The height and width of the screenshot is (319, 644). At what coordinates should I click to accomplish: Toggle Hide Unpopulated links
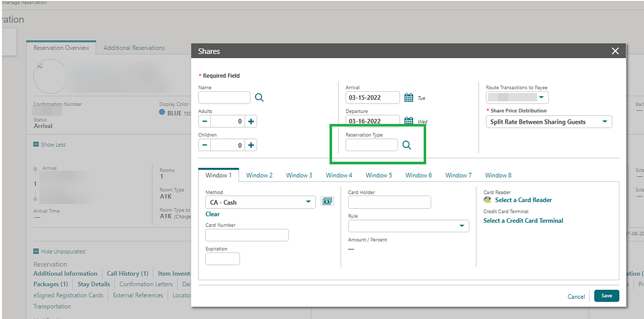[59, 251]
